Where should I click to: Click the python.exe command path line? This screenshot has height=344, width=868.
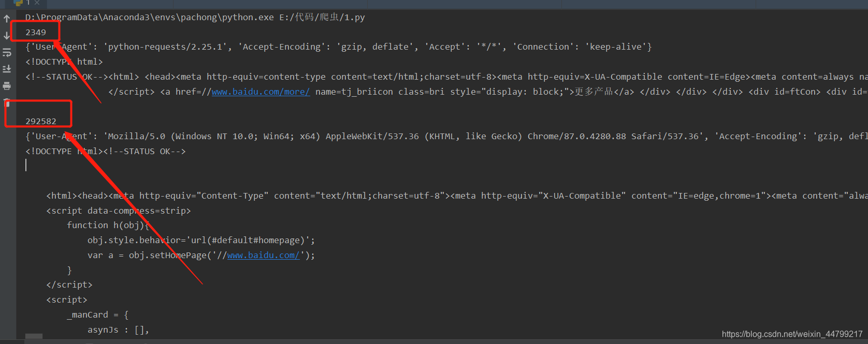pos(195,17)
